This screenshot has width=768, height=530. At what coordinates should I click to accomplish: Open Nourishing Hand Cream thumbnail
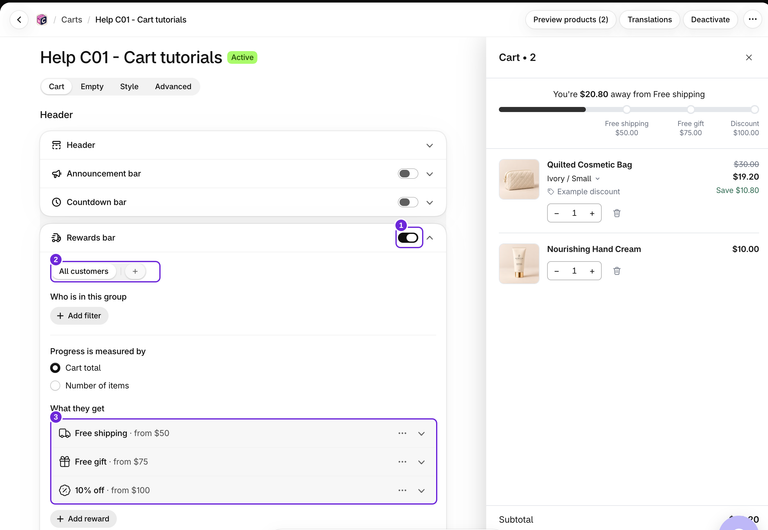(x=519, y=264)
